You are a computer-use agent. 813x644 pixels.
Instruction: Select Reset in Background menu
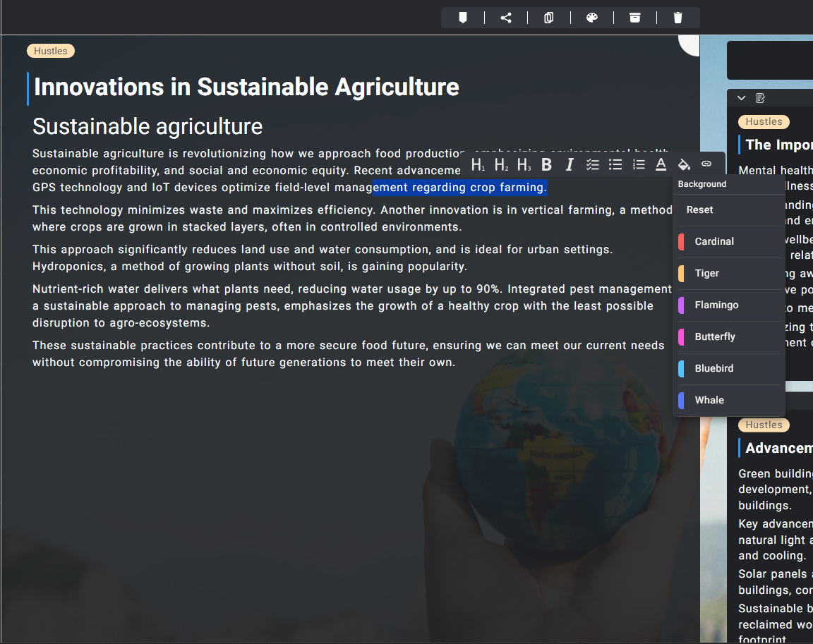[729, 209]
